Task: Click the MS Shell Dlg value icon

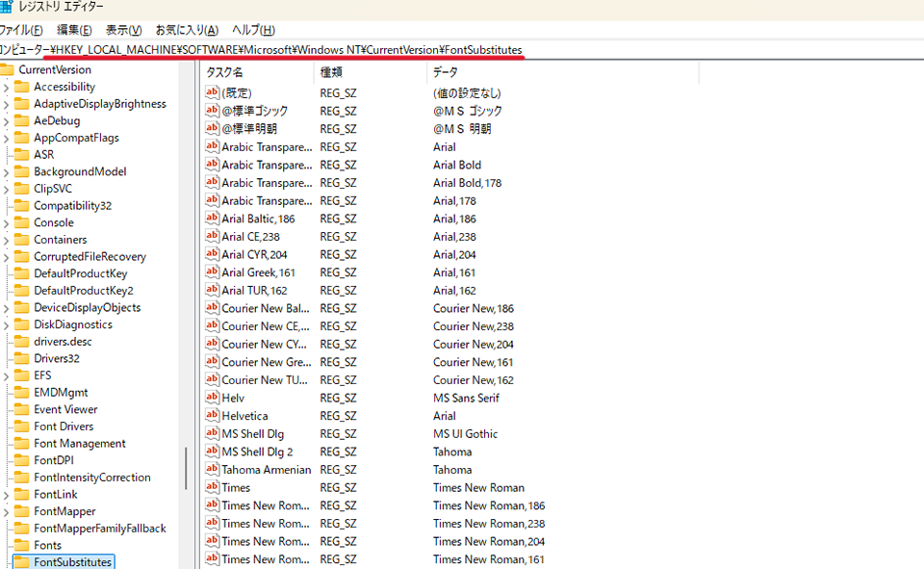Action: tap(212, 433)
